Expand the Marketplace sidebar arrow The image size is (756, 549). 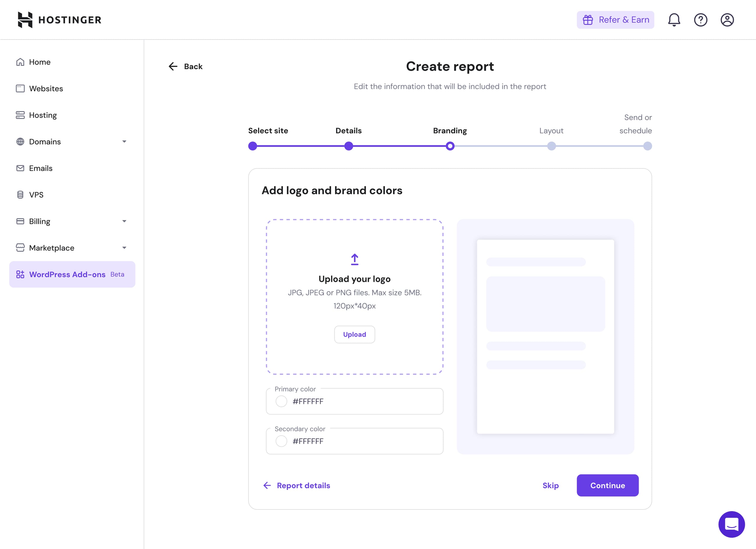coord(124,248)
